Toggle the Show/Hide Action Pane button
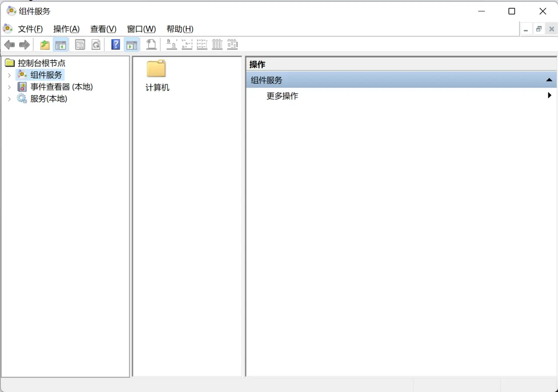 (x=132, y=45)
